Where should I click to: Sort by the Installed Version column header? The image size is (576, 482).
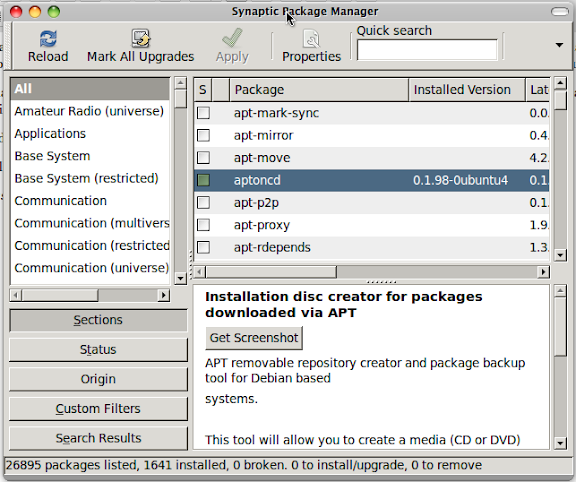coord(467,90)
